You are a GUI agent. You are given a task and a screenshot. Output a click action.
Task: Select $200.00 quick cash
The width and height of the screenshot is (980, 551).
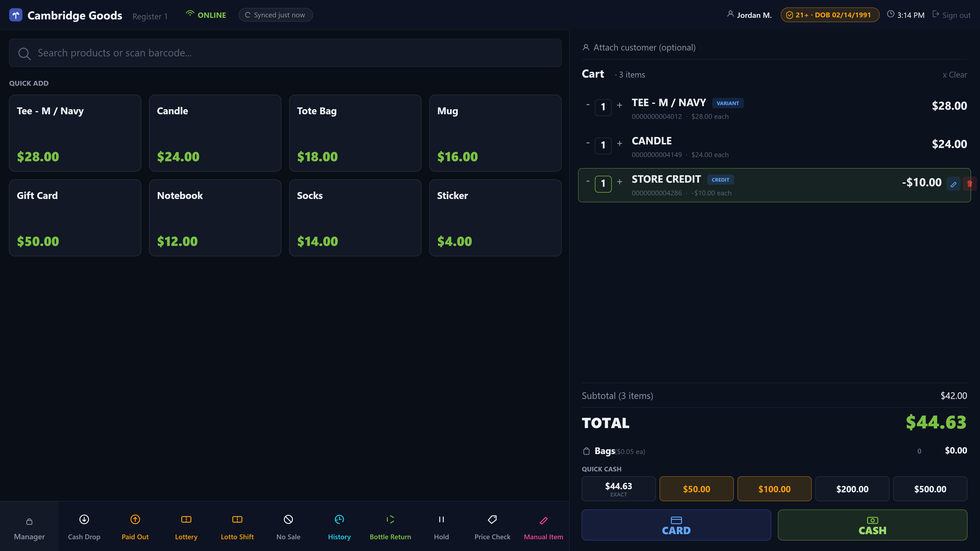(x=852, y=489)
